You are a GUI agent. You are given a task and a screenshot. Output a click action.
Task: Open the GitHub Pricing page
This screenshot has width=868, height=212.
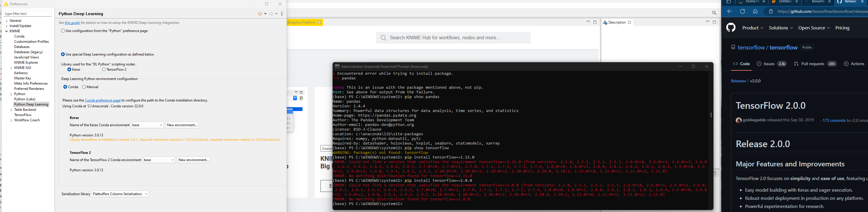(842, 28)
